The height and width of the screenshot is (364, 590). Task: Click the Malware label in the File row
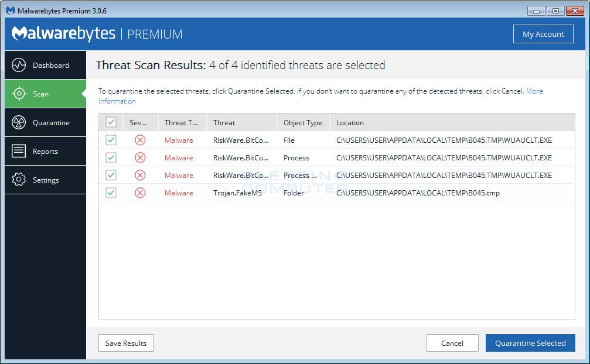pyautogui.click(x=179, y=140)
